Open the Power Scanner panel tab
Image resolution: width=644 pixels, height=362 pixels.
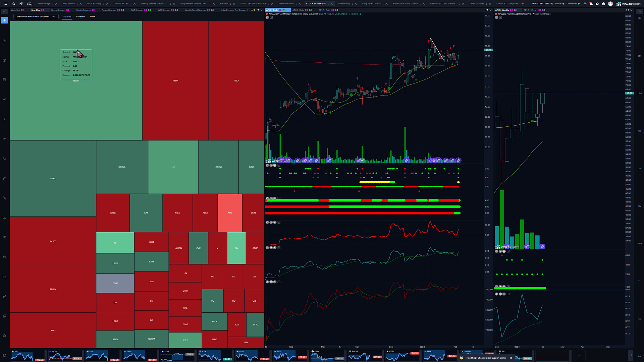pyautogui.click(x=109, y=10)
